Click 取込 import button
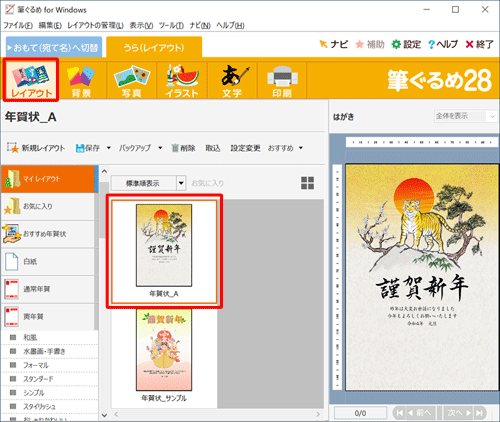This screenshot has height=422, width=500. [x=212, y=148]
